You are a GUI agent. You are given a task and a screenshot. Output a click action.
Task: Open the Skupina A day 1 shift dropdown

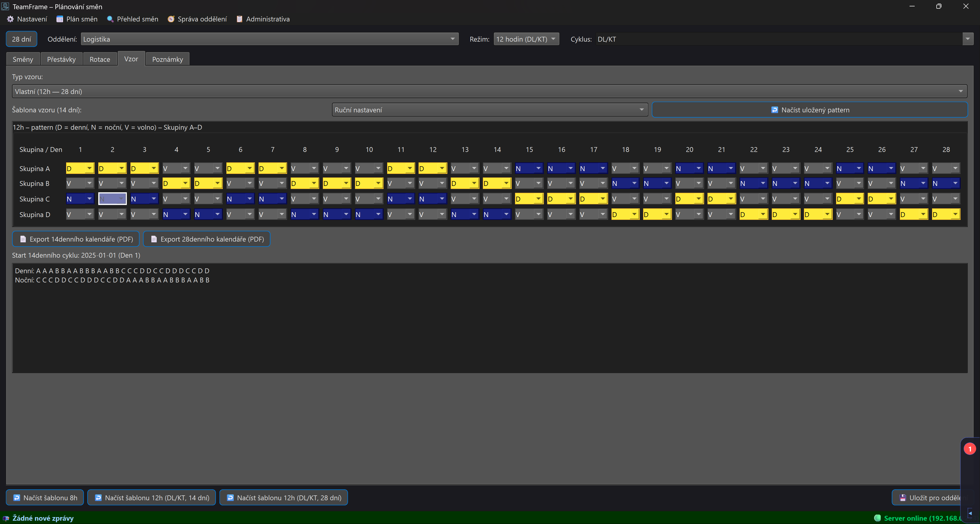(80, 169)
